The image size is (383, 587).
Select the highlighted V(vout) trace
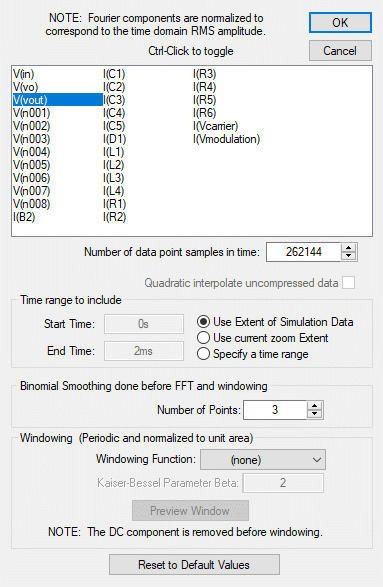(58, 100)
